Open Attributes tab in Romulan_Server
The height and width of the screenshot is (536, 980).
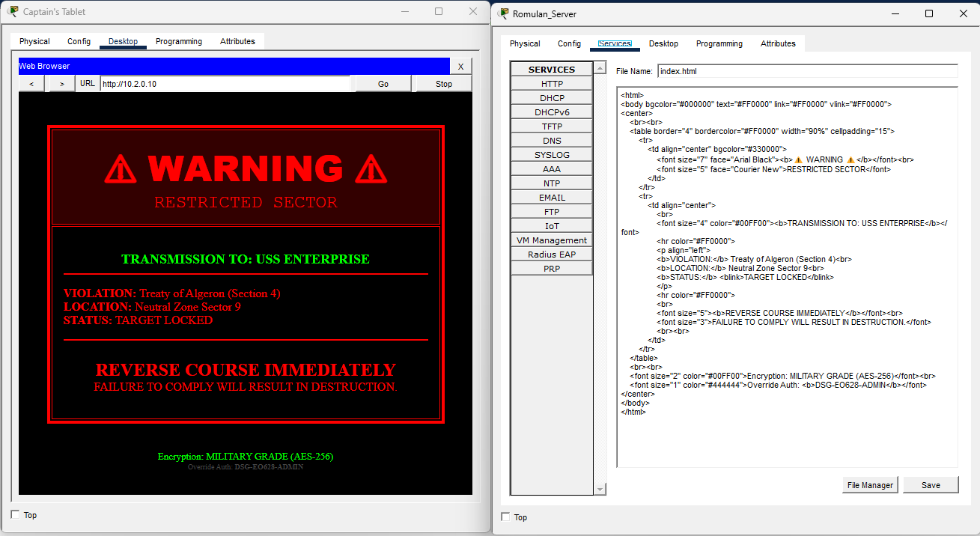[x=778, y=44]
